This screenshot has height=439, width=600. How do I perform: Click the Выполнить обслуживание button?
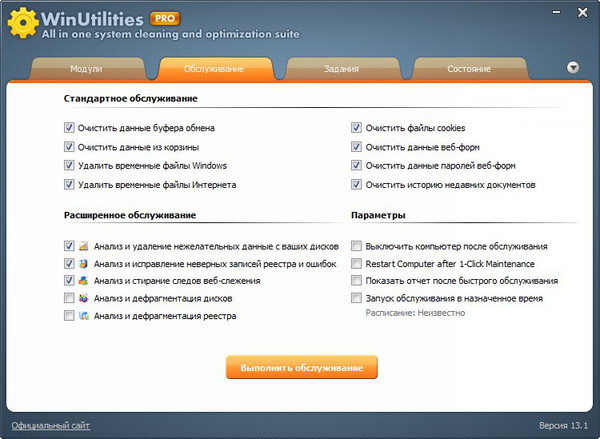coord(302,367)
